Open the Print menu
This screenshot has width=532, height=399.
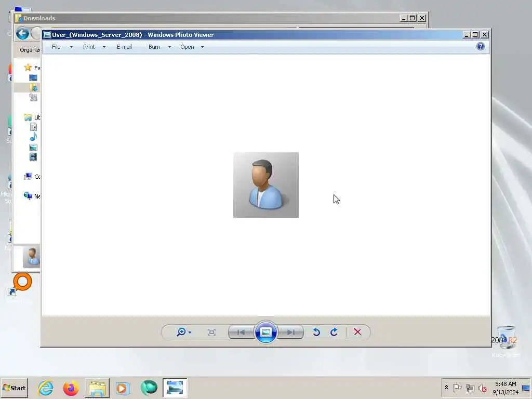[89, 47]
